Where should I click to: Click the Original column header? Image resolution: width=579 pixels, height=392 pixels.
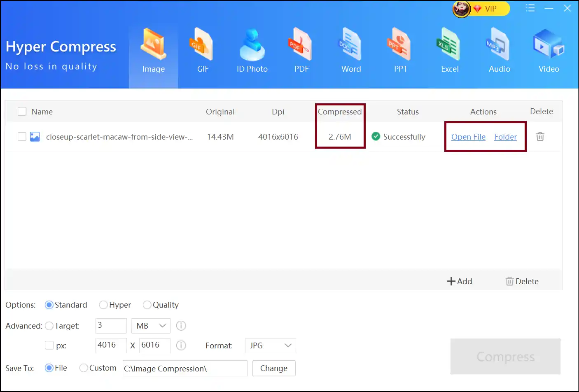(220, 112)
